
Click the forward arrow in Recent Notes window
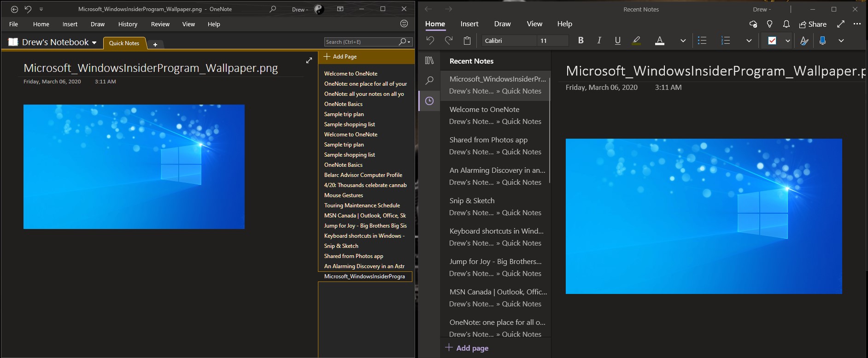pos(448,9)
